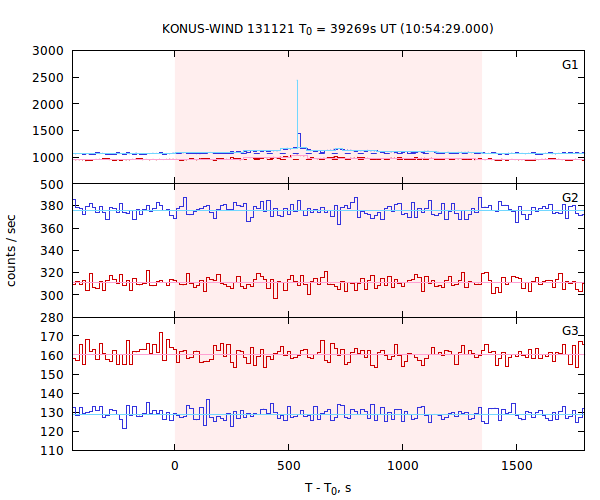
Task: Click the 130 y-axis tick label
Action: click(x=52, y=412)
